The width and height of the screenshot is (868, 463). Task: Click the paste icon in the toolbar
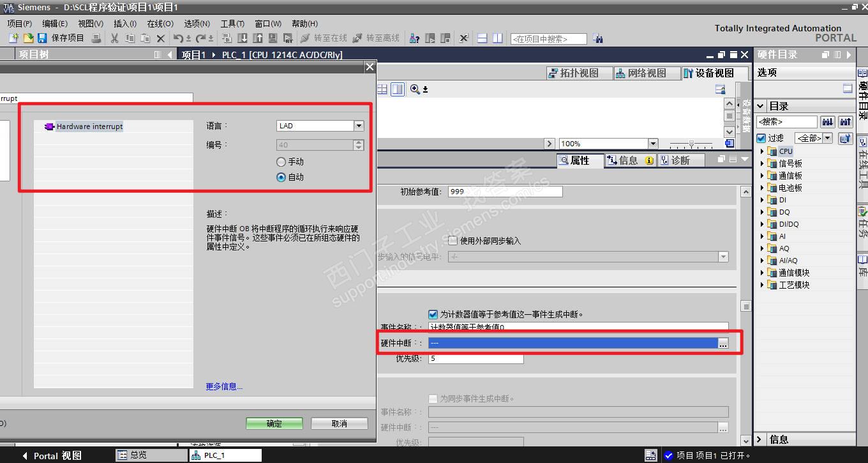[145, 38]
